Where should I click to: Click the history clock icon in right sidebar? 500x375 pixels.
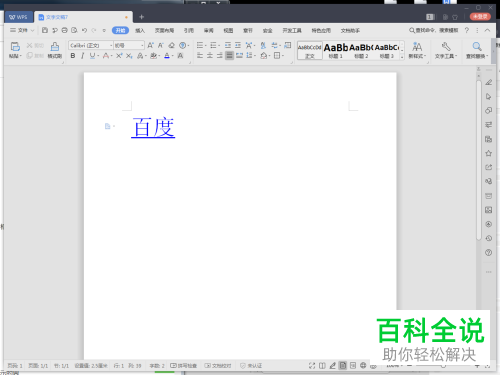(488, 238)
